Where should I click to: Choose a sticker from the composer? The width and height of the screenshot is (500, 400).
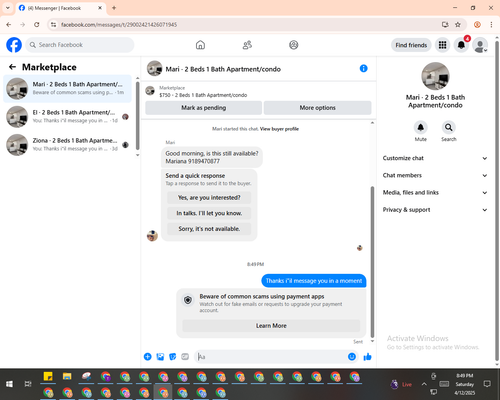pyautogui.click(x=173, y=357)
